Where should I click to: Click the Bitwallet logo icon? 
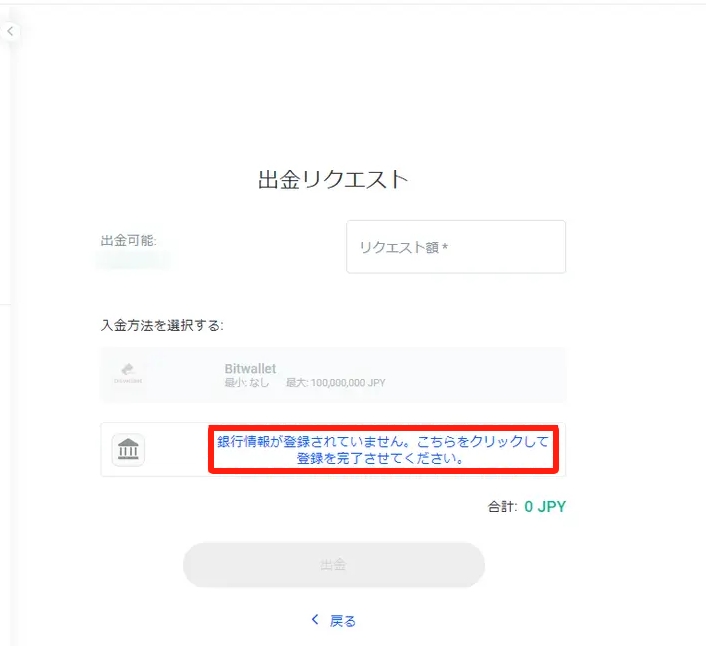128,373
